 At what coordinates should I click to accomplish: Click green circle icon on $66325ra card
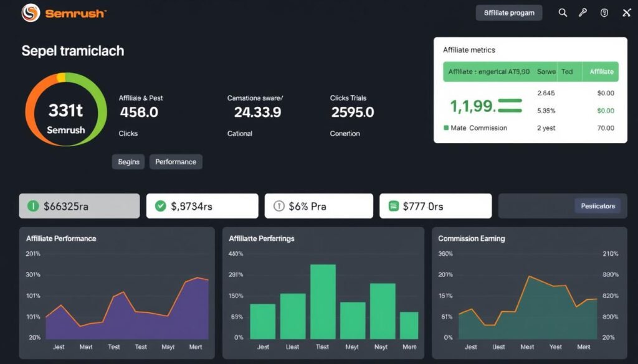pyautogui.click(x=33, y=206)
